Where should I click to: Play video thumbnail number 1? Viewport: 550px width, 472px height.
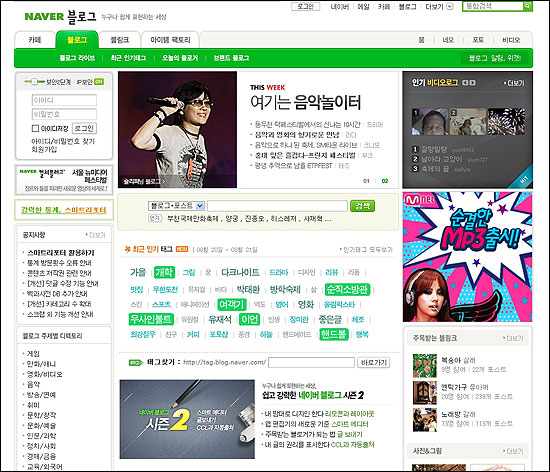(430, 122)
